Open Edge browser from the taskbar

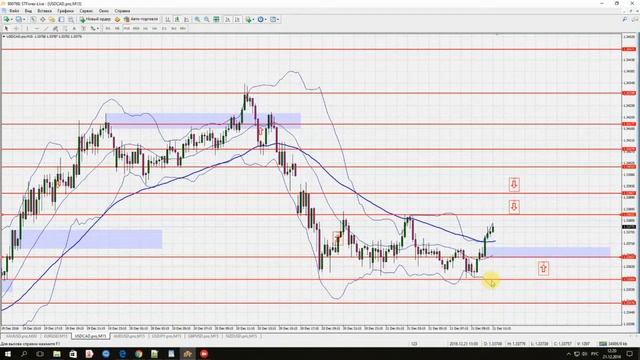122,354
